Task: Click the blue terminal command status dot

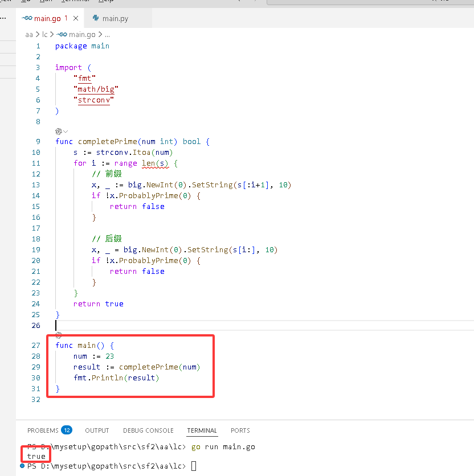Action: click(x=22, y=466)
